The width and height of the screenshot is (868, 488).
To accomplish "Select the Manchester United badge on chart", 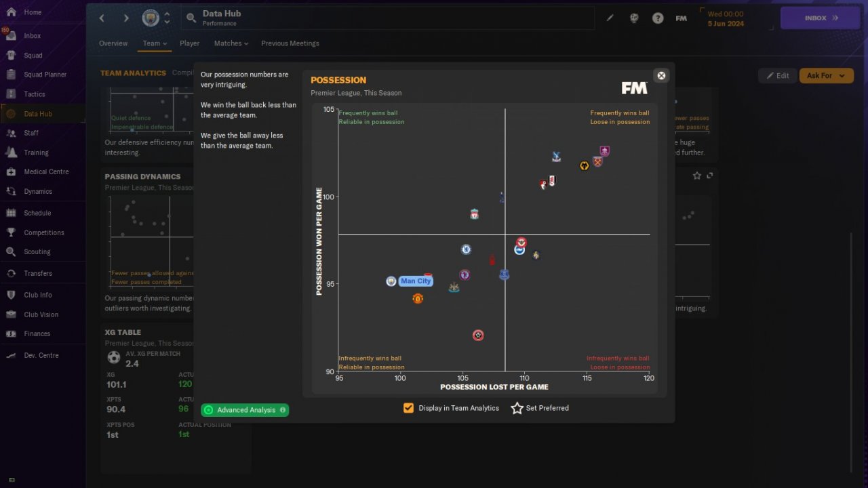I will (x=418, y=298).
